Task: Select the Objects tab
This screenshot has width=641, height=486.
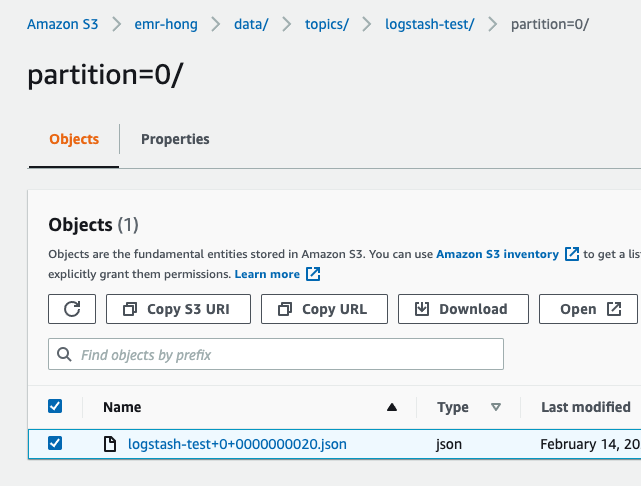Action: click(x=74, y=139)
